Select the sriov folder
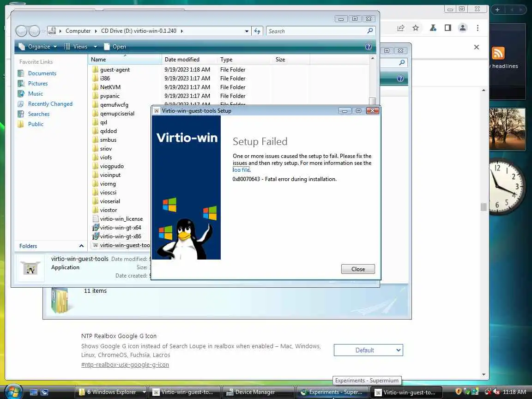Screen dimensions: 532x399 pyautogui.click(x=106, y=149)
